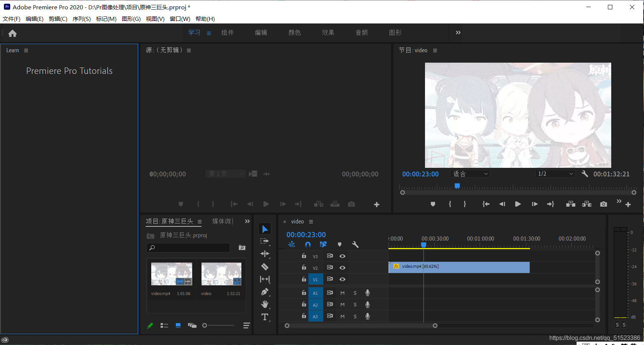Screen dimensions: 644x345
Task: Go to the Home screen icon
Action: [12, 34]
